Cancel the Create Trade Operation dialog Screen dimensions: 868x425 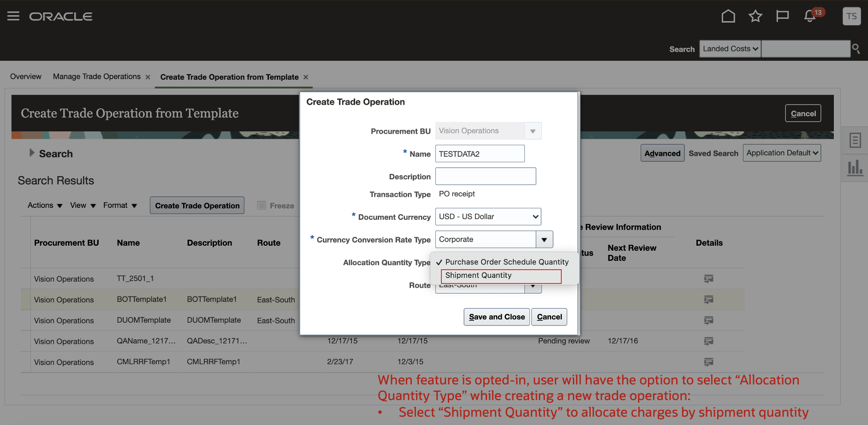(549, 317)
